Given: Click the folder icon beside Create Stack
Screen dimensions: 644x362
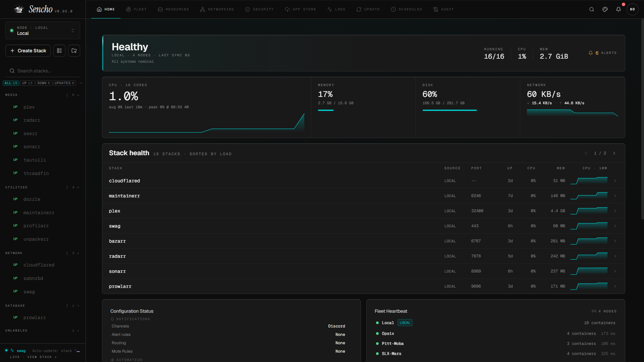Looking at the screenshot, I should [x=74, y=51].
